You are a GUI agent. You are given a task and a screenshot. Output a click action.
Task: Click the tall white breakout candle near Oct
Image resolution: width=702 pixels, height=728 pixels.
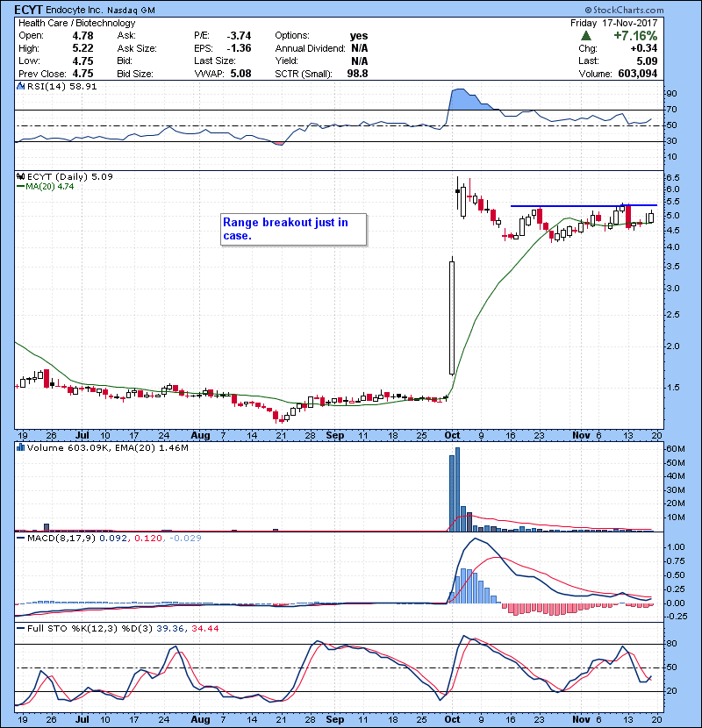452,318
